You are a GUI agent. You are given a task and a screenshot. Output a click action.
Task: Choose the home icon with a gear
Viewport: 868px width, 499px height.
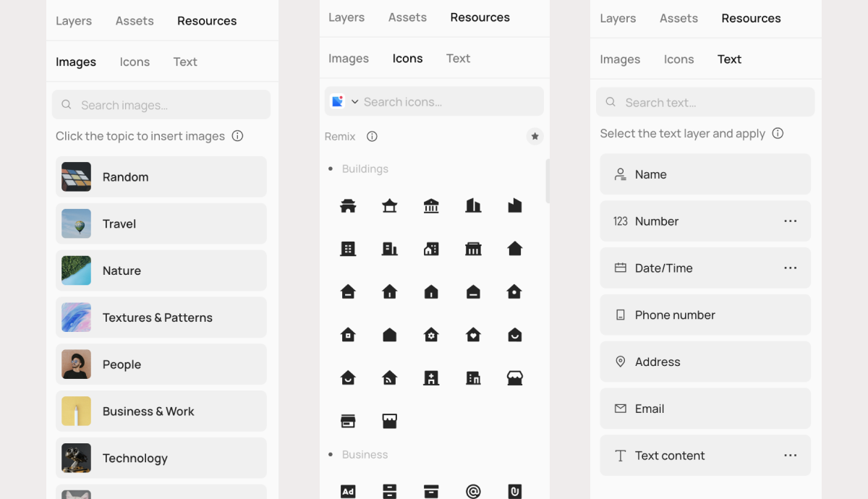click(431, 335)
